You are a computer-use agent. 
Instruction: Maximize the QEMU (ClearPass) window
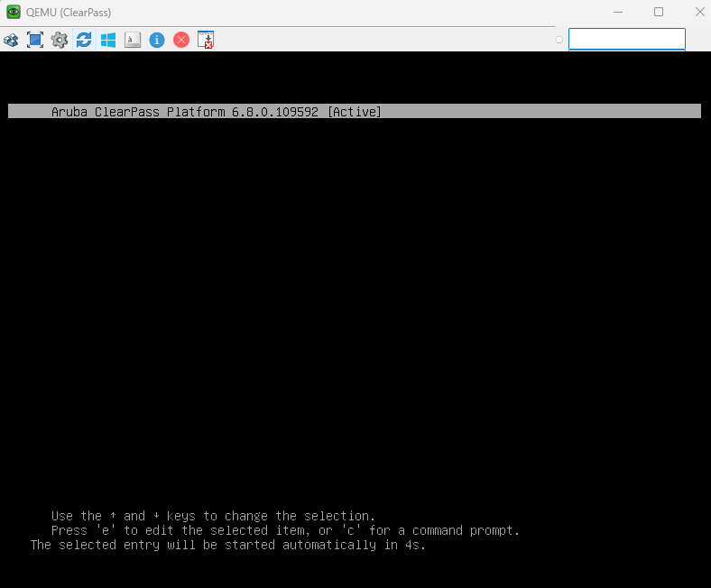coord(659,13)
